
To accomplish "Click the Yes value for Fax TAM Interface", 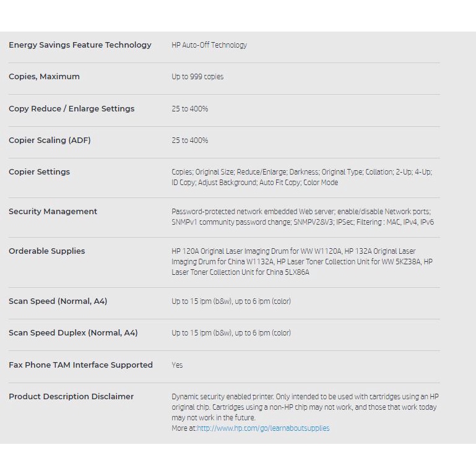I will click(177, 365).
